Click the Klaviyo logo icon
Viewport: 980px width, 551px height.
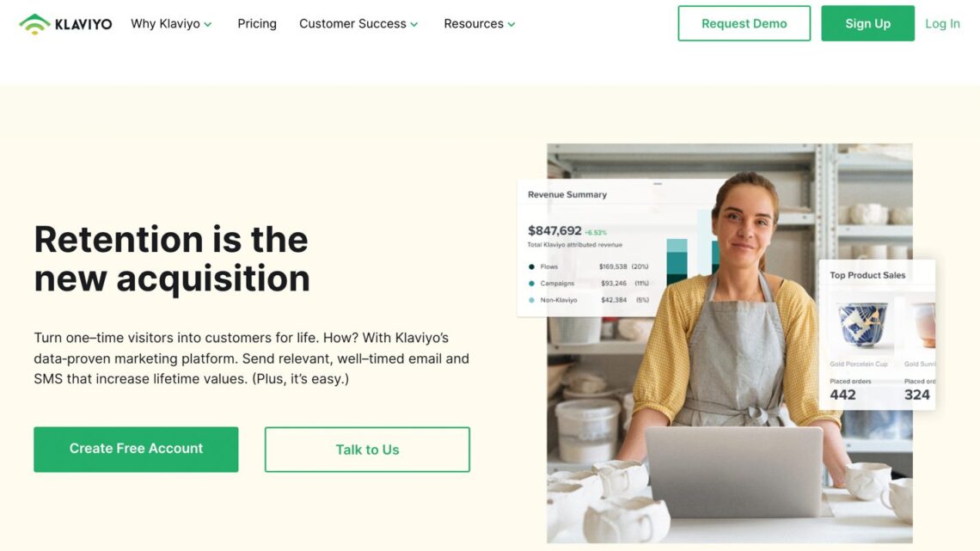(x=34, y=24)
